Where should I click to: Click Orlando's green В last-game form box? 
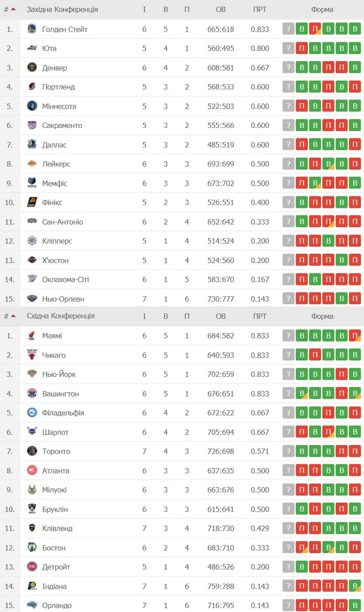354,606
